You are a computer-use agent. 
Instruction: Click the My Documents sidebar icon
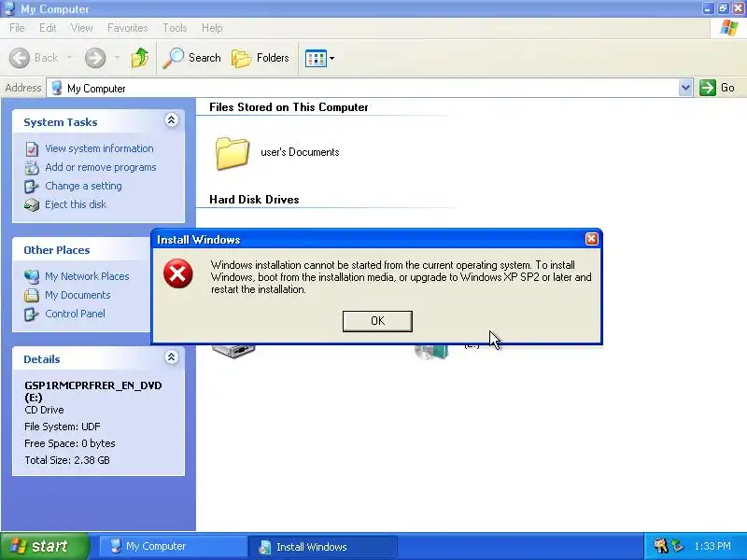pos(32,295)
